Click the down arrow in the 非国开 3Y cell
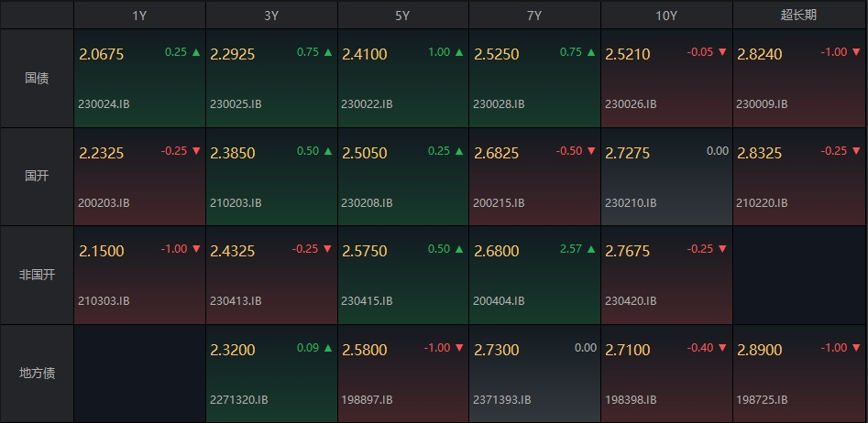 [327, 249]
